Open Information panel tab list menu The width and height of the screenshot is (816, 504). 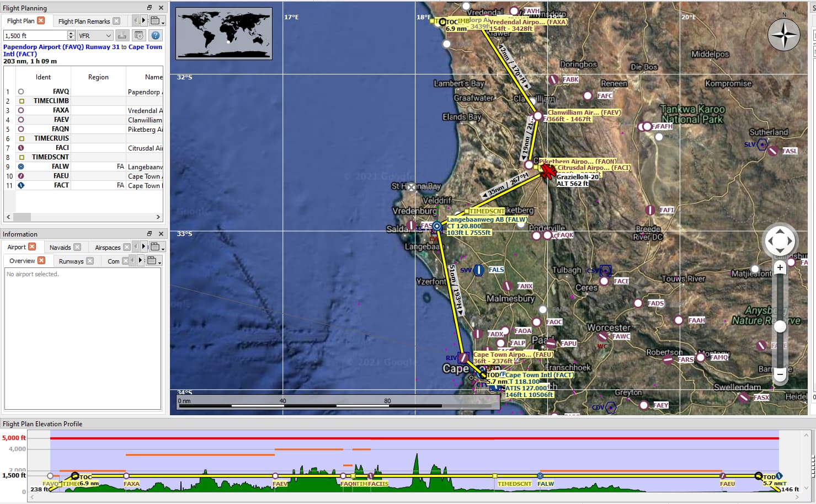tap(156, 247)
